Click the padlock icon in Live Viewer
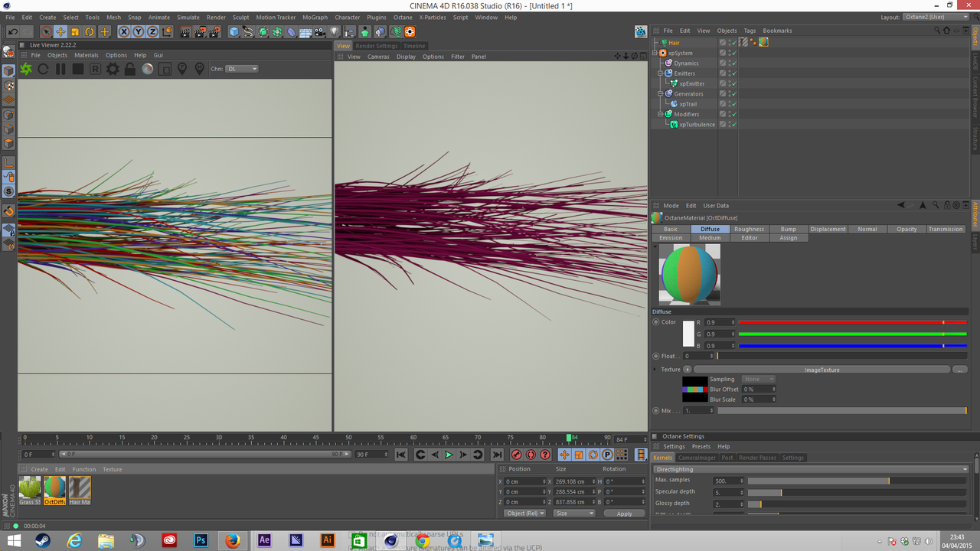Screen dimensions: 980x551 tap(130, 69)
